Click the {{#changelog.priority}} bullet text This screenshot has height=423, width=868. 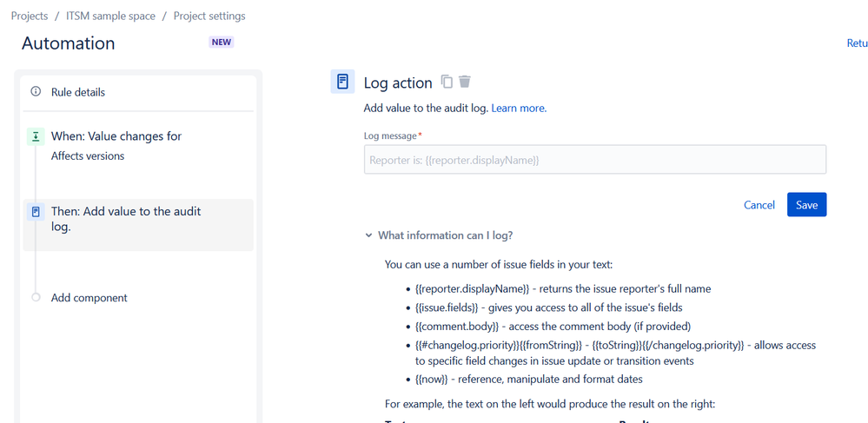tap(615, 354)
